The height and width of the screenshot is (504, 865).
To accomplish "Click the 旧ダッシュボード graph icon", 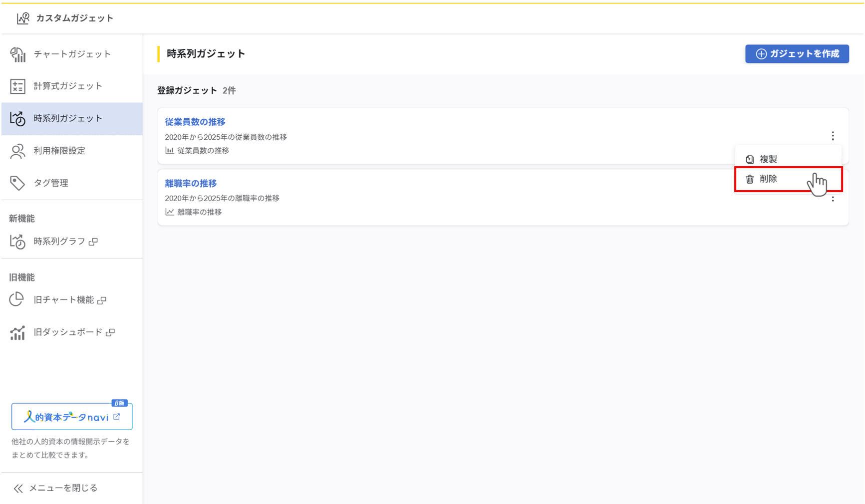I will (18, 332).
